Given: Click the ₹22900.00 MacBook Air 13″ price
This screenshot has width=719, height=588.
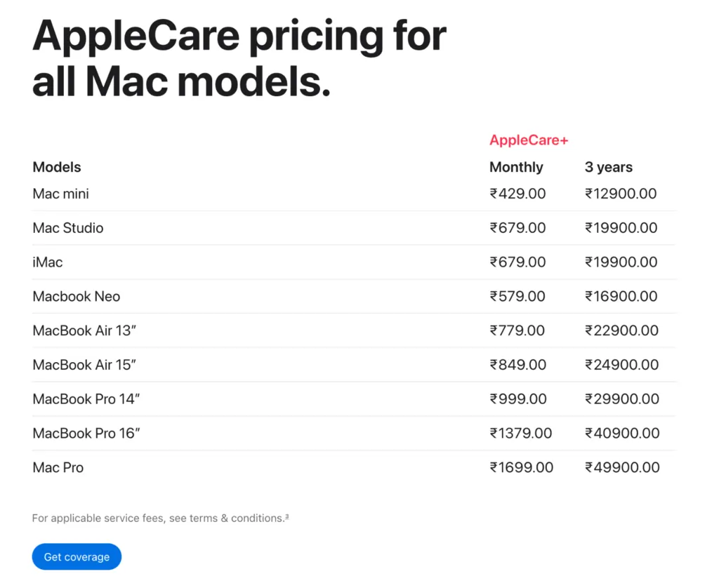Looking at the screenshot, I should pyautogui.click(x=622, y=330).
